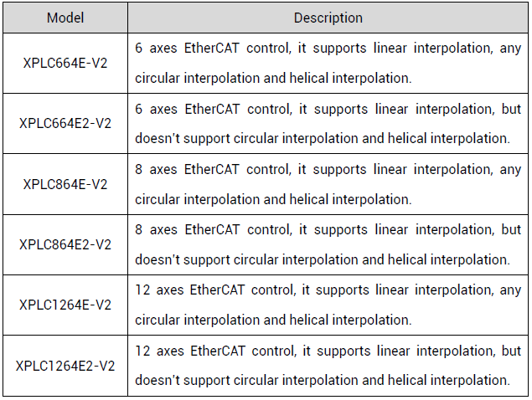Select the XPLC864E2-V2 model cell

point(65,244)
